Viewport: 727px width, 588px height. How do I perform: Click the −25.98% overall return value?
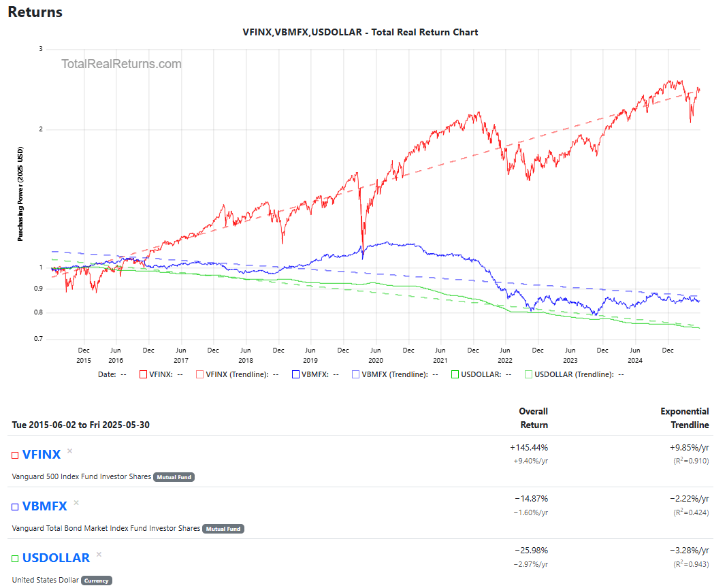tap(532, 551)
